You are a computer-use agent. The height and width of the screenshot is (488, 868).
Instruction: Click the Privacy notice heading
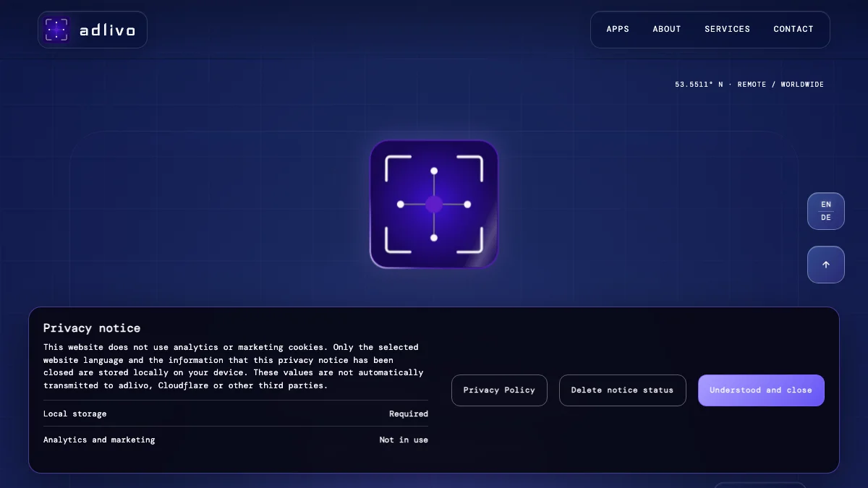tap(92, 328)
